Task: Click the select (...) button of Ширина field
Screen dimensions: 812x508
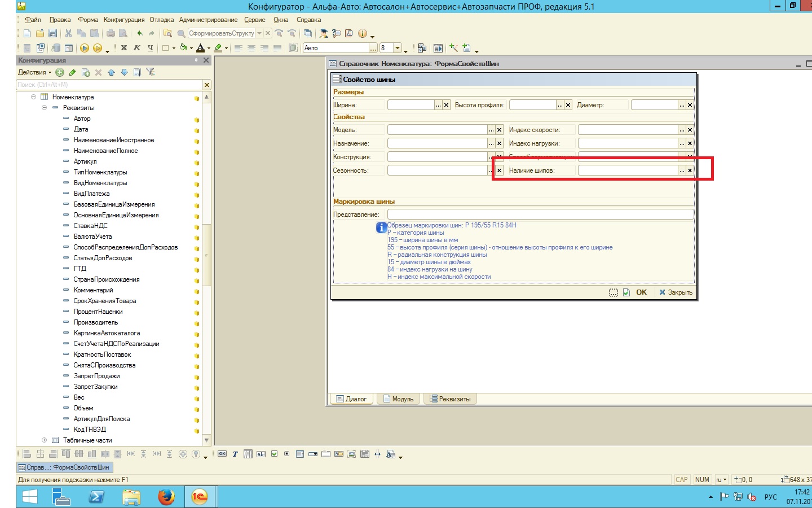Action: click(438, 105)
